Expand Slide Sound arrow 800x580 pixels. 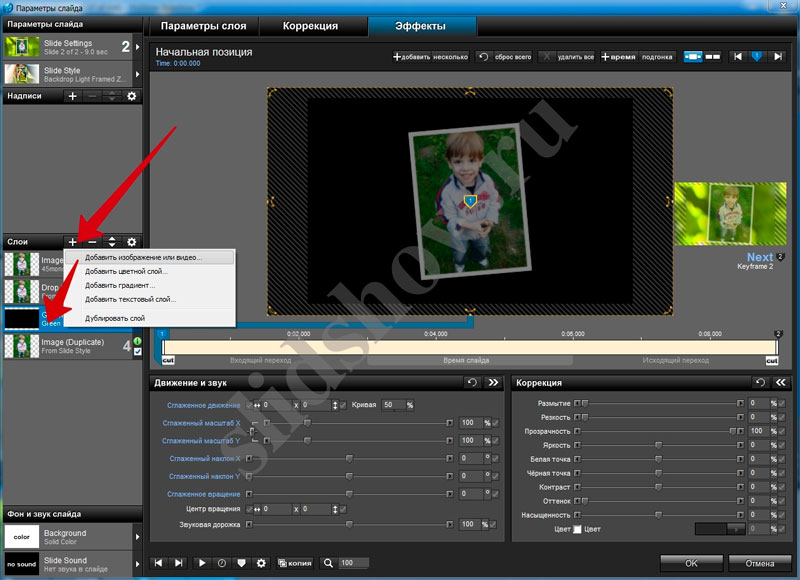(137, 564)
